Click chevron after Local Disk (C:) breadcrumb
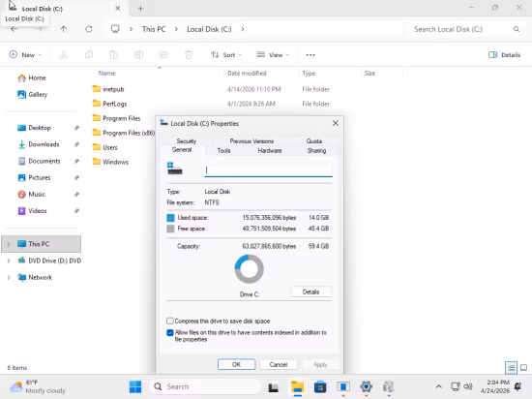 (x=243, y=29)
